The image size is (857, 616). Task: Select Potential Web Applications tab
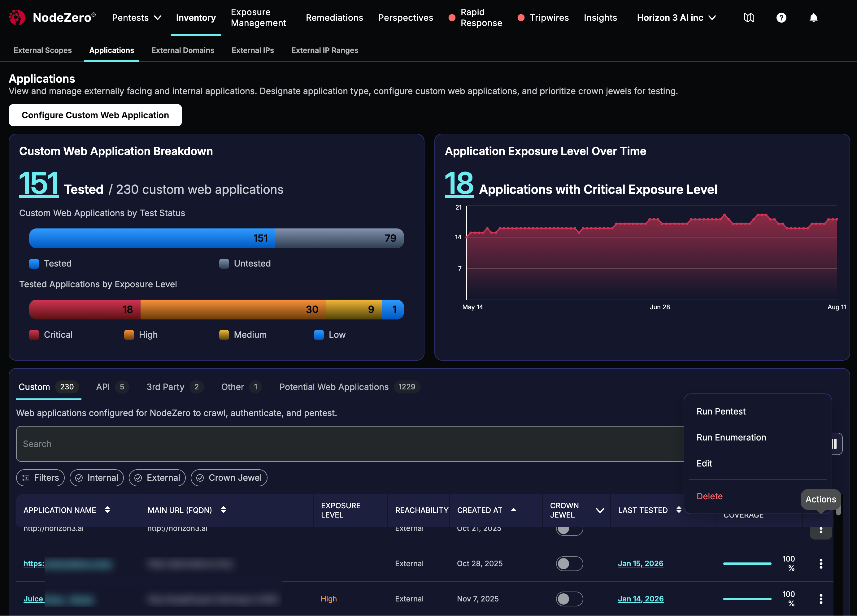pyautogui.click(x=349, y=387)
